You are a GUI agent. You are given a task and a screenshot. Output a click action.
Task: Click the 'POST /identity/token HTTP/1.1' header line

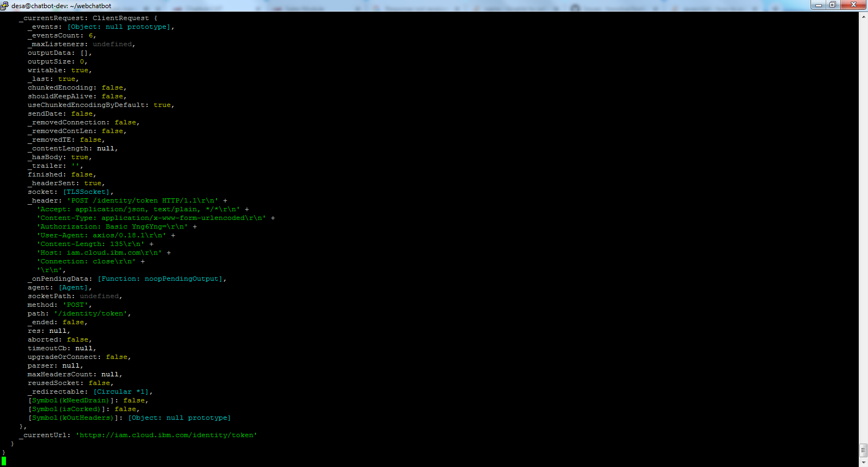pos(127,200)
